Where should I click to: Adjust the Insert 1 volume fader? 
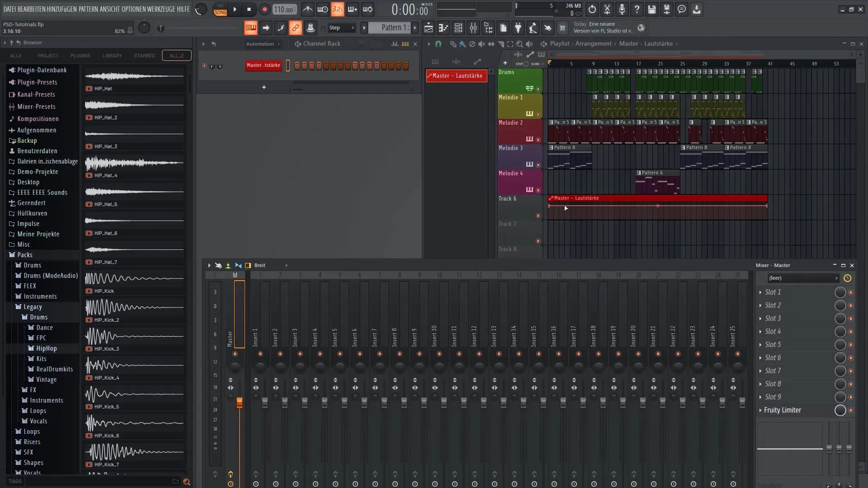coord(265,403)
